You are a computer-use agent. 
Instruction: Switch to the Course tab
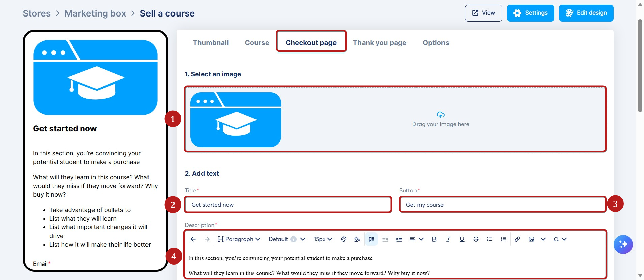(x=257, y=43)
